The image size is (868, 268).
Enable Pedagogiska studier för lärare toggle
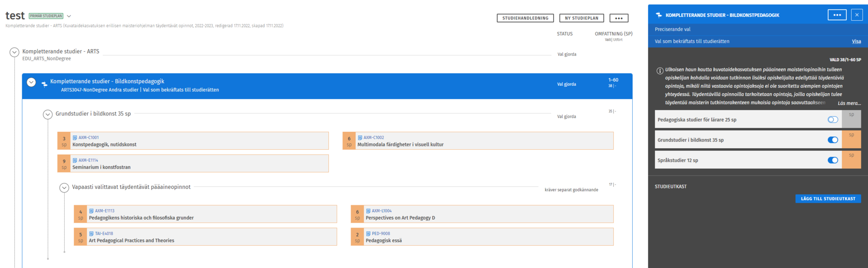[832, 120]
